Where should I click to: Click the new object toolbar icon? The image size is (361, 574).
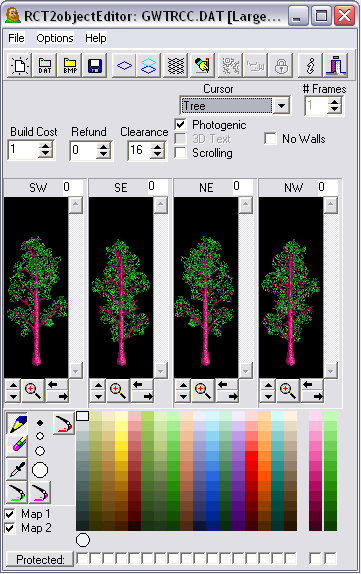(x=19, y=66)
